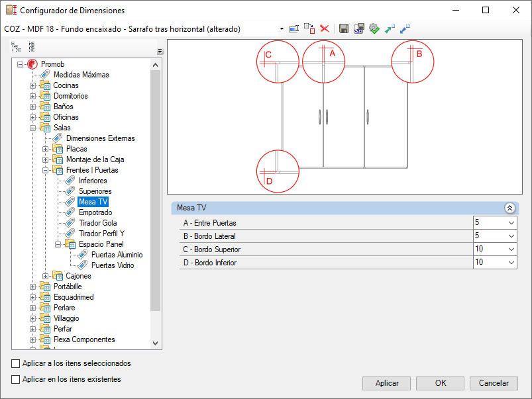Select the Villaggio tree item
Image resolution: width=532 pixels, height=399 pixels.
point(66,318)
